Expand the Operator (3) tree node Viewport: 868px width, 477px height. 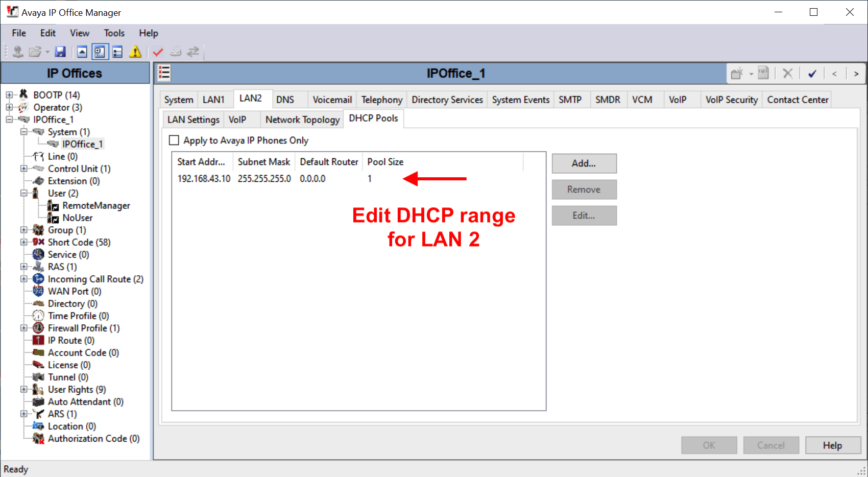pyautogui.click(x=9, y=107)
